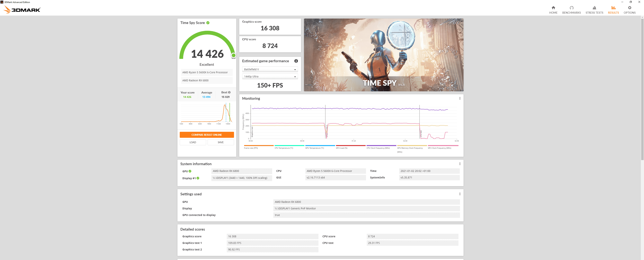Click the info icon beside Estimated game performance
The image size is (644, 260).
[296, 61]
